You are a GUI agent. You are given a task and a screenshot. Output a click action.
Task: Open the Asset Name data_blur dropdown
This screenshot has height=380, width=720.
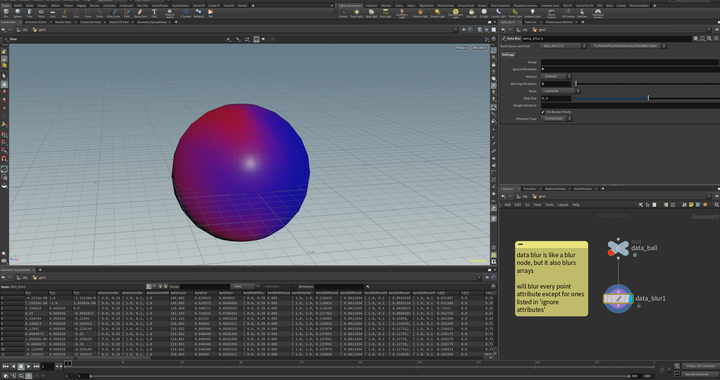click(x=563, y=46)
